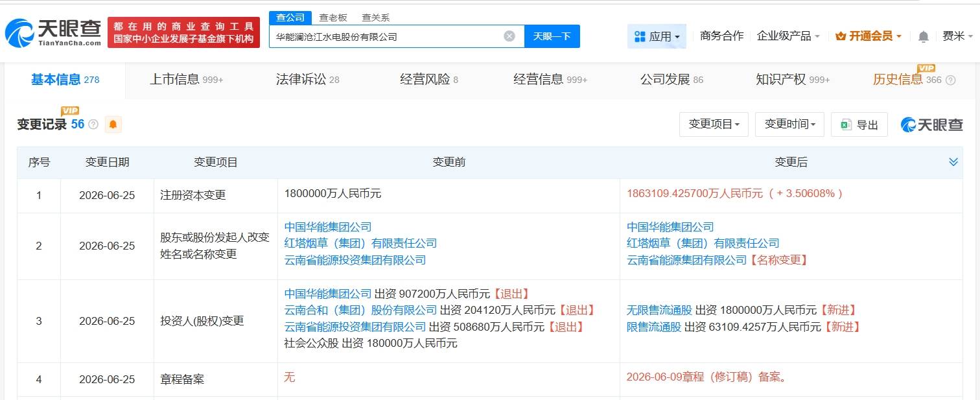Click the red promotional banner
This screenshot has height=400, width=980.
click(x=183, y=32)
